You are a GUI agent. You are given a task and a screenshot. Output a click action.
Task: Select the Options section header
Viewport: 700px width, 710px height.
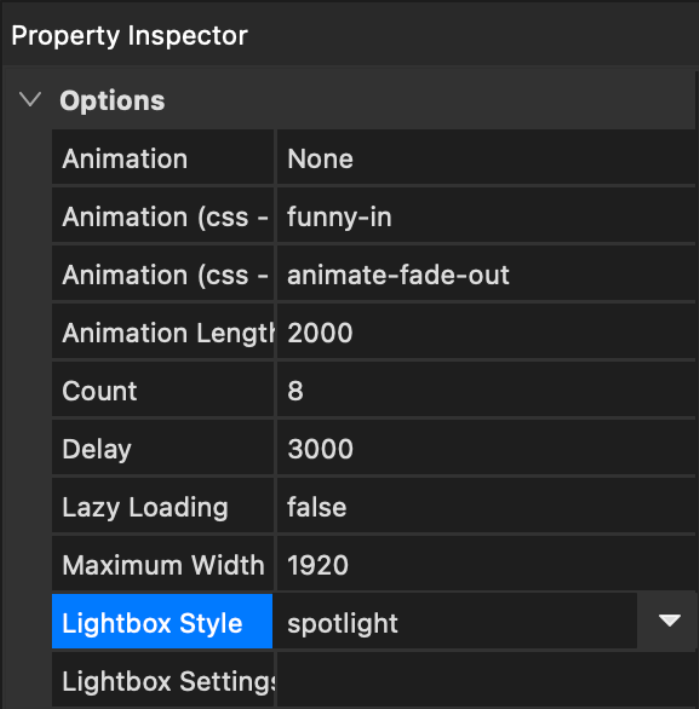tap(112, 101)
